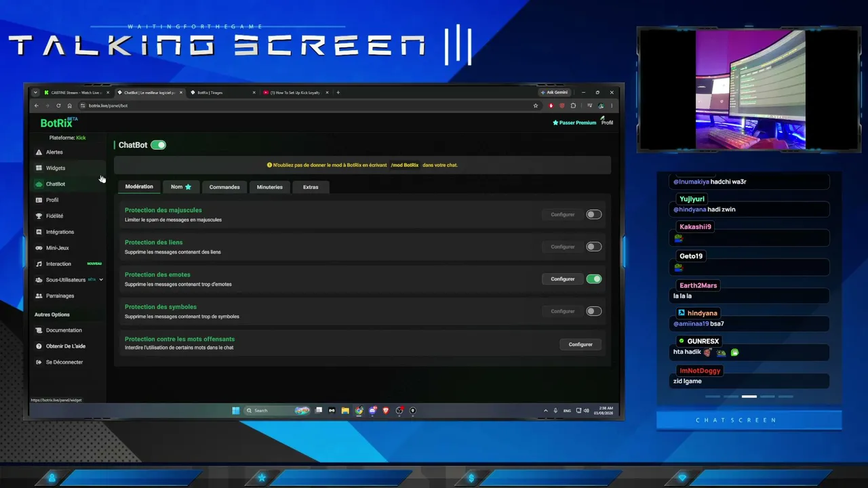Show hidden system tray icons
This screenshot has width=868, height=488.
(545, 411)
